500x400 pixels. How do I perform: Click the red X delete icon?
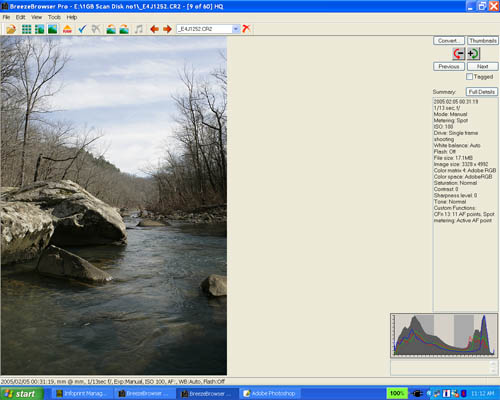point(246,29)
